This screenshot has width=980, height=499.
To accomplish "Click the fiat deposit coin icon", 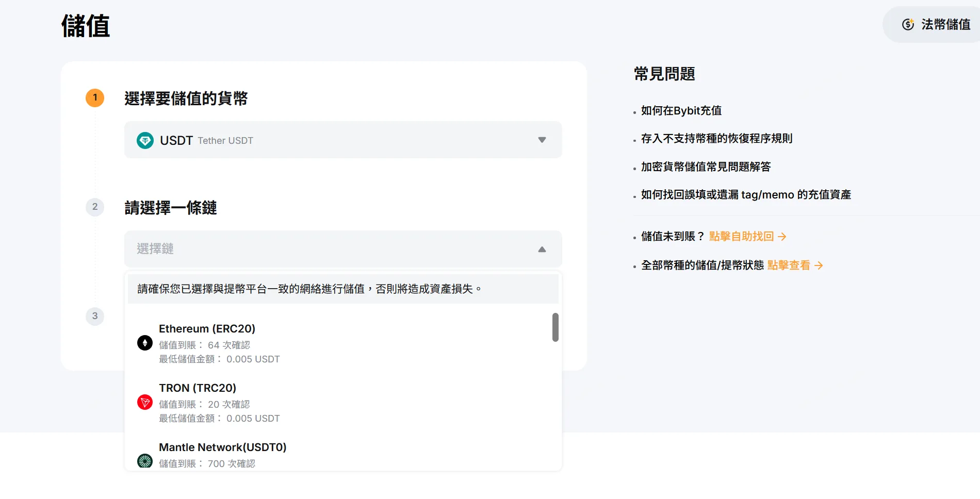I will (x=908, y=24).
